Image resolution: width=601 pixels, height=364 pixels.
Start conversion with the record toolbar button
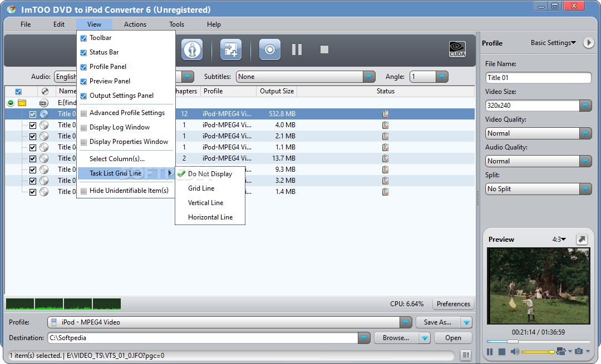[270, 49]
